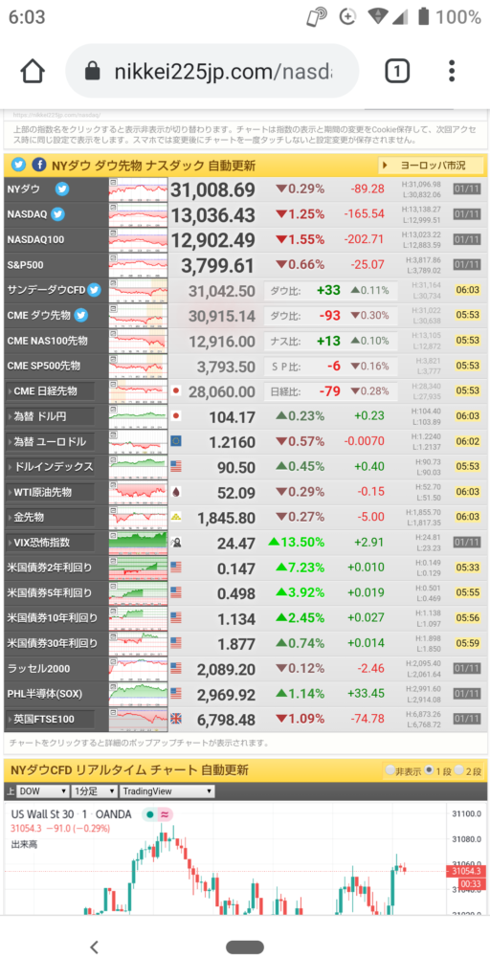The width and height of the screenshot is (490, 980).
Task: Expand the 為替 ドル円 button
Action: pyautogui.click(x=50, y=416)
